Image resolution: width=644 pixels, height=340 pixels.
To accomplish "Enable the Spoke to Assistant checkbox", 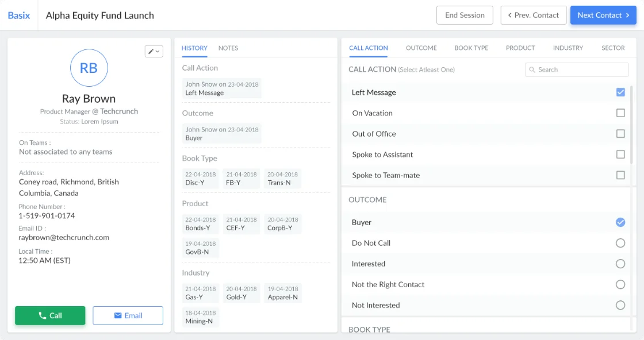I will (x=620, y=154).
